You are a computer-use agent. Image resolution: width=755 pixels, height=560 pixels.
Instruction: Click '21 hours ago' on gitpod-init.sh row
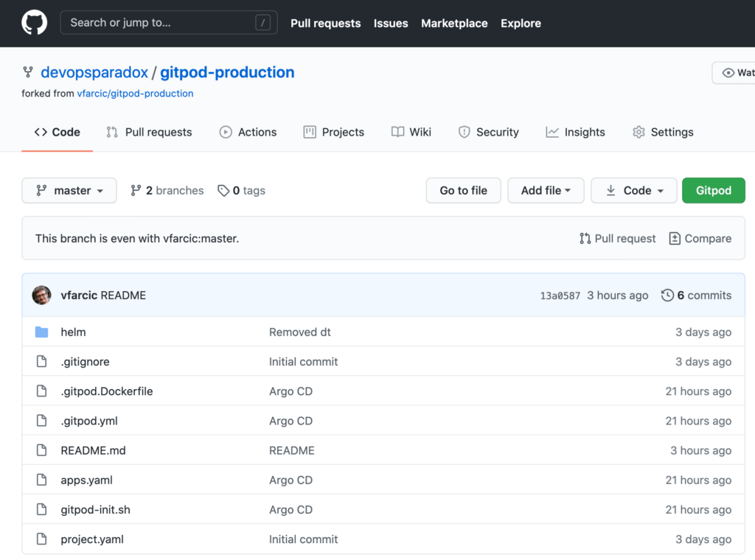pos(699,509)
